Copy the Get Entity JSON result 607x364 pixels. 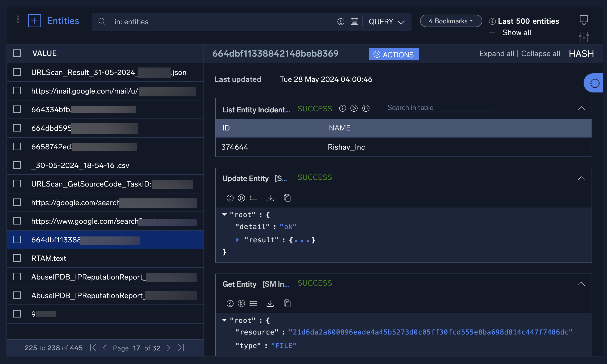(287, 303)
